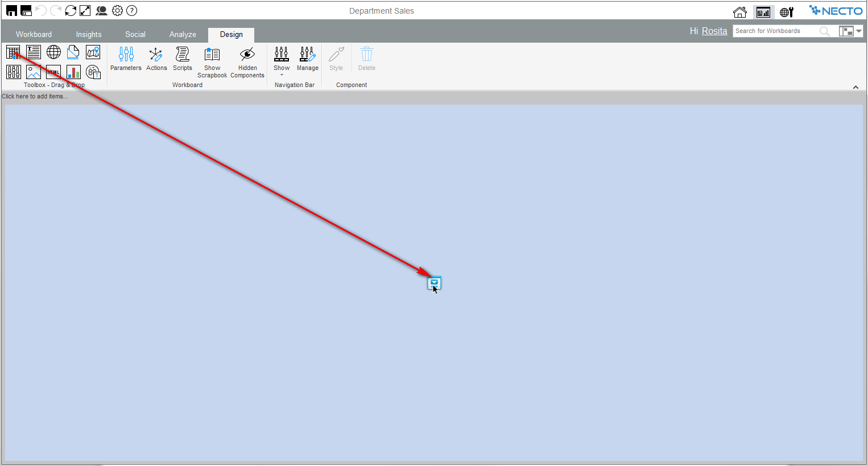868x466 pixels.
Task: Open the globe-and-wrench administration icon
Action: [787, 12]
